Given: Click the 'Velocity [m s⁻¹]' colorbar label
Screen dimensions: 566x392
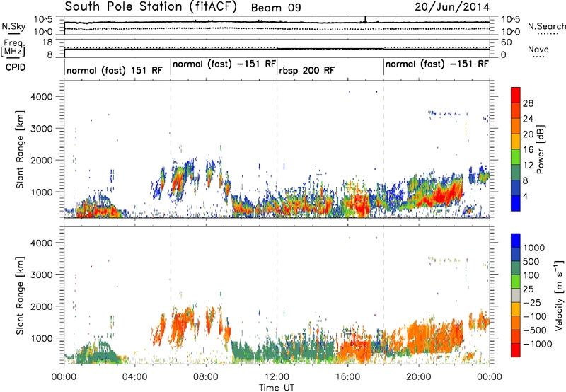Looking at the screenshot, I should pos(559,295).
